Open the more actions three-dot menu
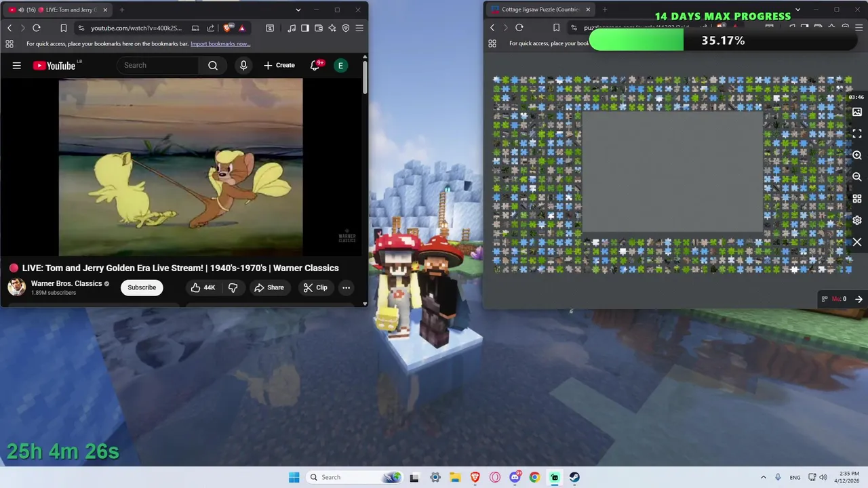868x488 pixels. pos(346,287)
